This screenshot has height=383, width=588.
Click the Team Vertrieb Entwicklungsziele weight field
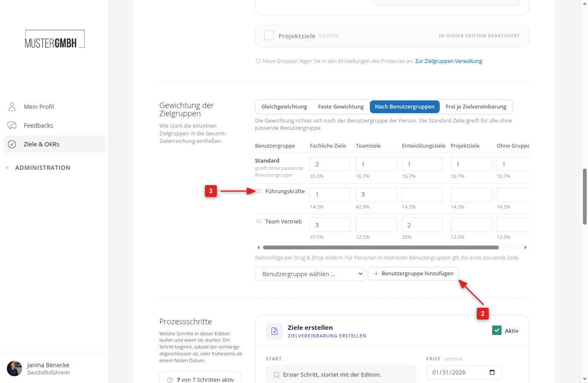click(x=422, y=225)
